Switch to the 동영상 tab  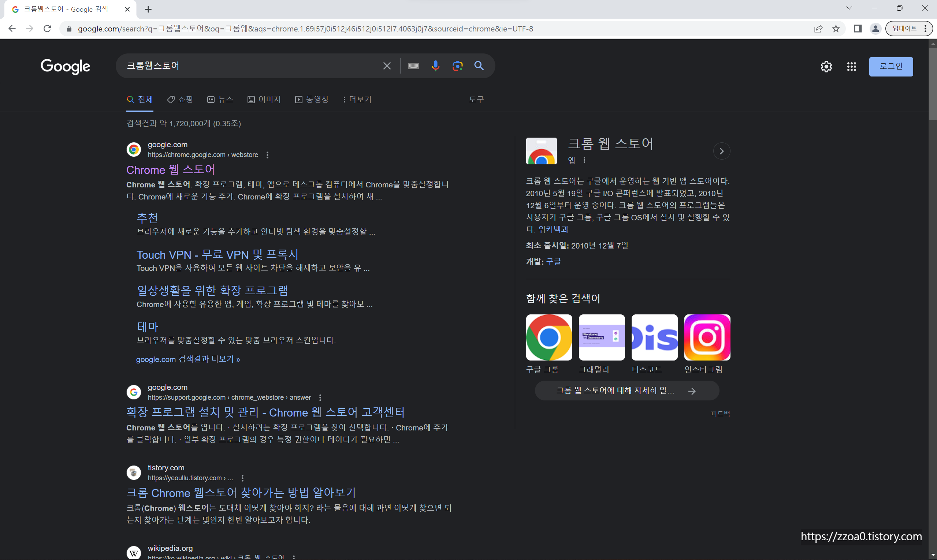click(x=312, y=100)
